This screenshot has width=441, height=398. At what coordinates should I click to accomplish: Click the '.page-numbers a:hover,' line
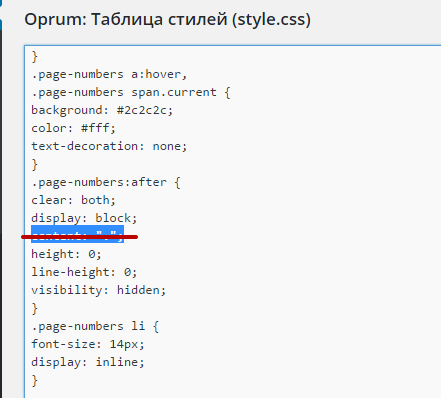[x=109, y=74]
